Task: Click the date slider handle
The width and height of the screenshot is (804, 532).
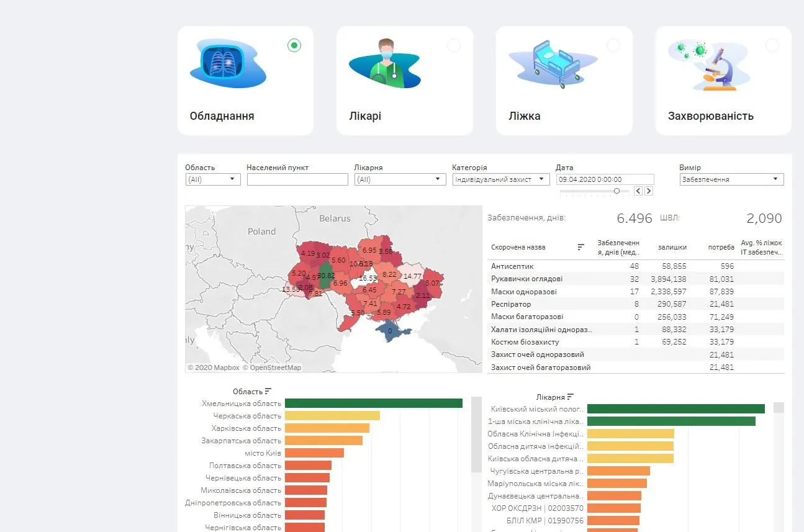Action: (x=617, y=191)
